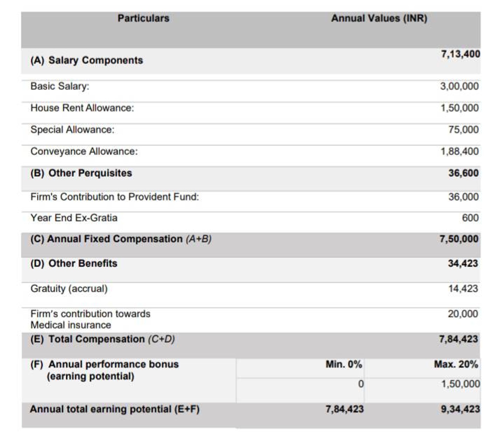Select the 75,000 Special Allowance value
The image size is (504, 441).
point(463,129)
